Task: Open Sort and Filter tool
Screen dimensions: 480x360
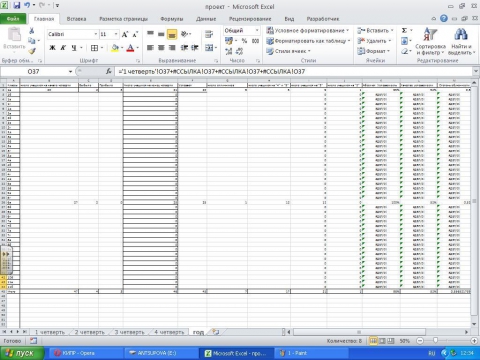Action: pos(430,41)
